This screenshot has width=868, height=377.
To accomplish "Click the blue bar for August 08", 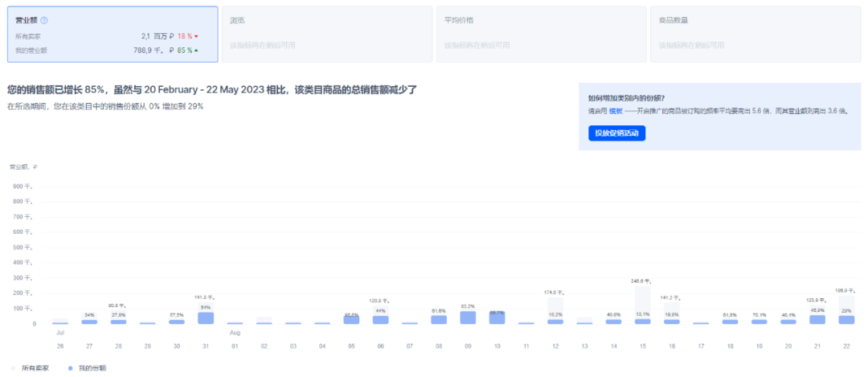I will click(x=439, y=319).
